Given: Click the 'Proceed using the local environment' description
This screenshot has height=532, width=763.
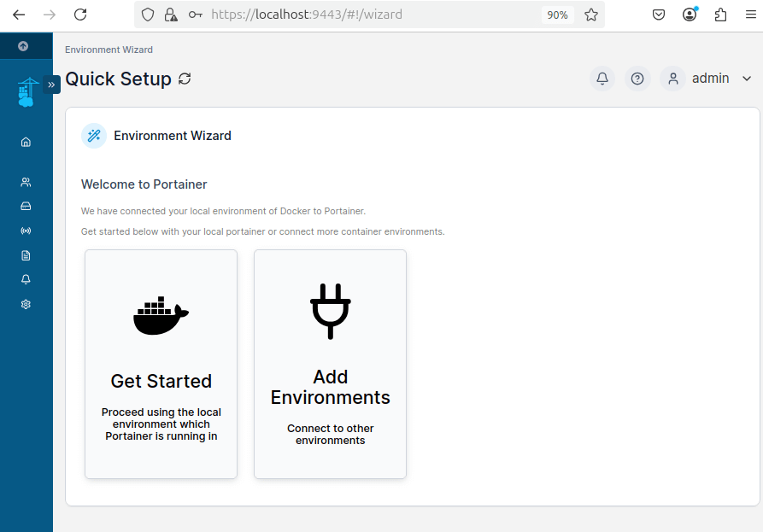Looking at the screenshot, I should coord(161,424).
